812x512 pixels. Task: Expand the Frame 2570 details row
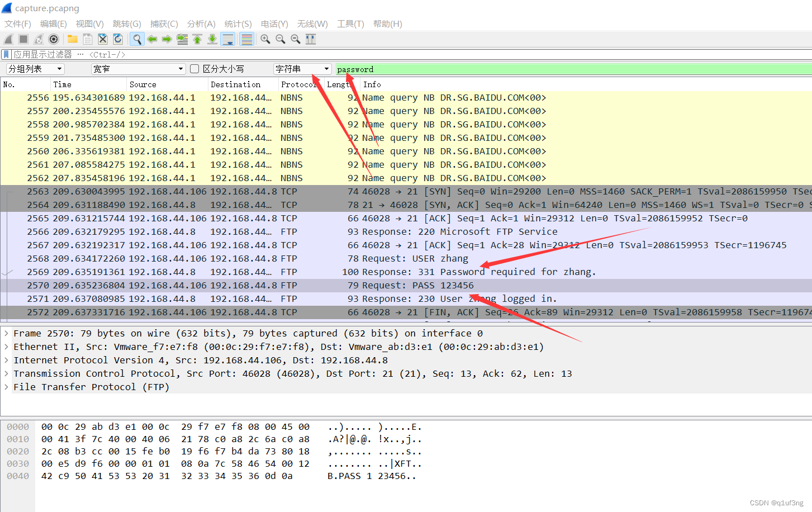6,333
